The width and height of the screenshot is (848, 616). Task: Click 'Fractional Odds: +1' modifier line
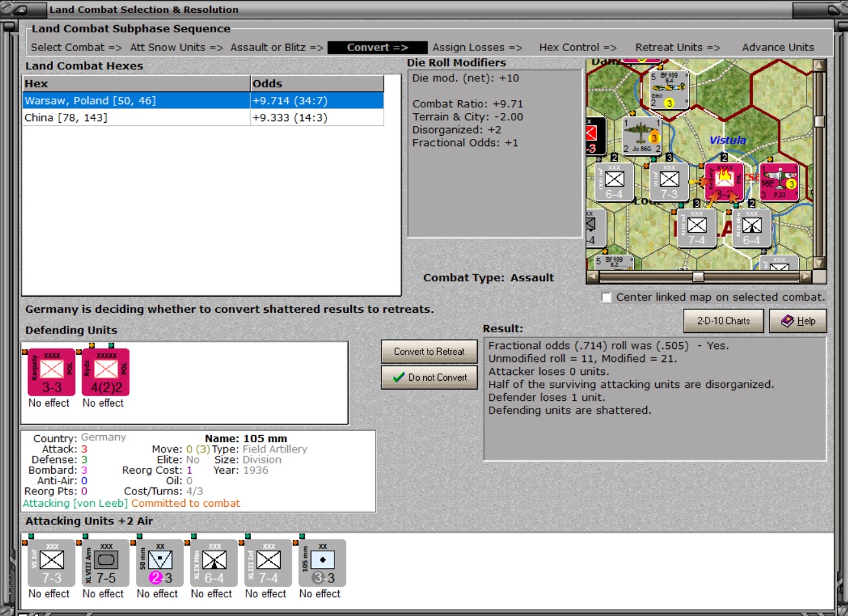[465, 143]
